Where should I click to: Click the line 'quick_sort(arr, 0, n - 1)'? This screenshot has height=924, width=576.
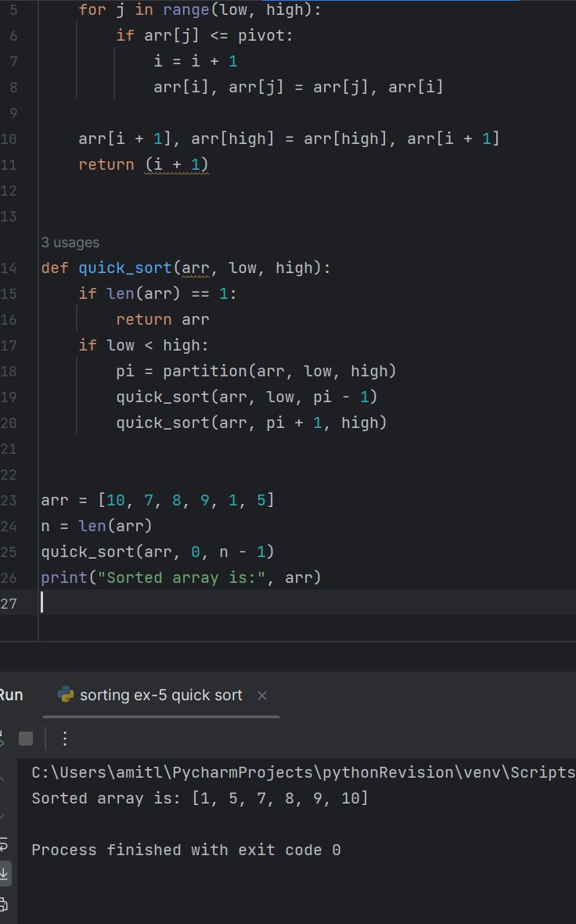157,552
